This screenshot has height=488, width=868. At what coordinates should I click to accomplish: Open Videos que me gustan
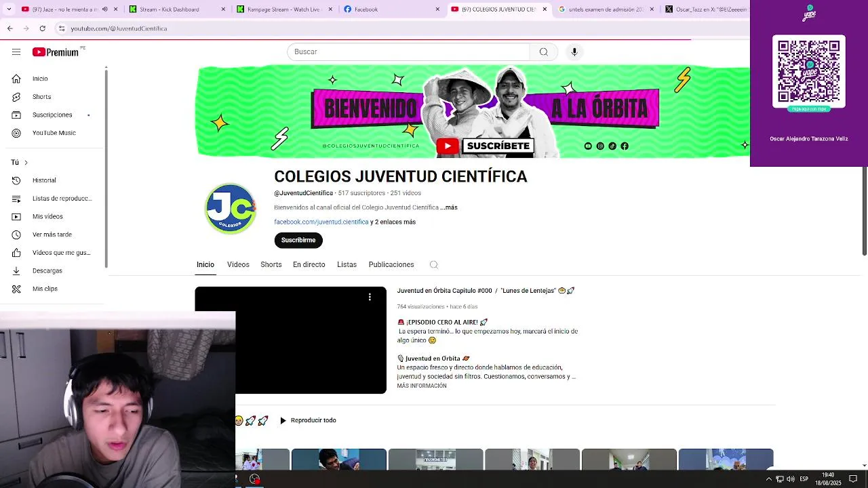click(x=53, y=253)
